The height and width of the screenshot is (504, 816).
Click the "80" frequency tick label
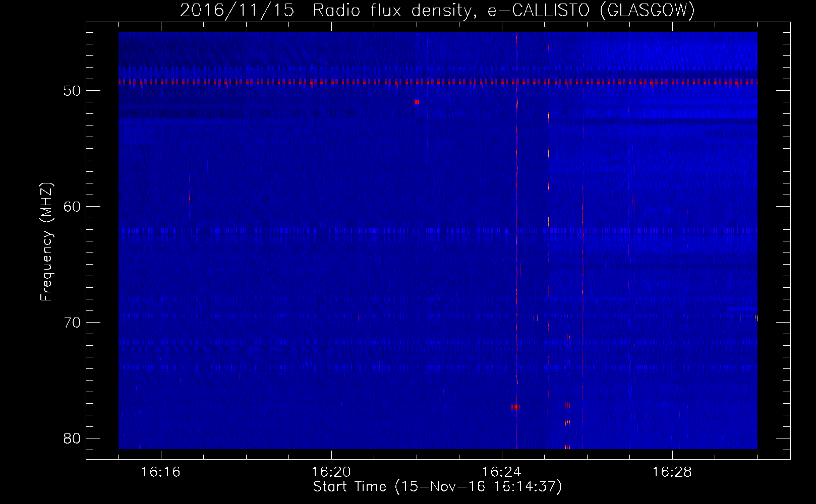[x=73, y=438]
